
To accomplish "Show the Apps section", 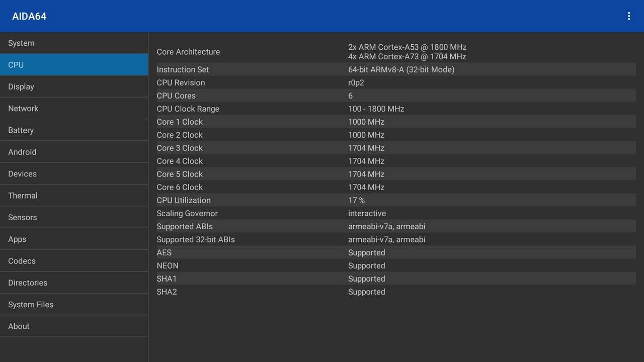I will point(74,239).
